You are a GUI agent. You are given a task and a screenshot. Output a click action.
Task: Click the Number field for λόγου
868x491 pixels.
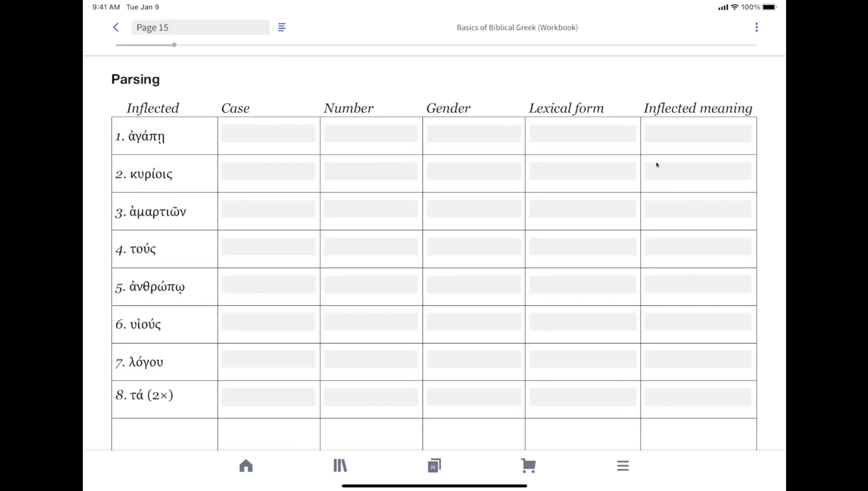(x=371, y=360)
